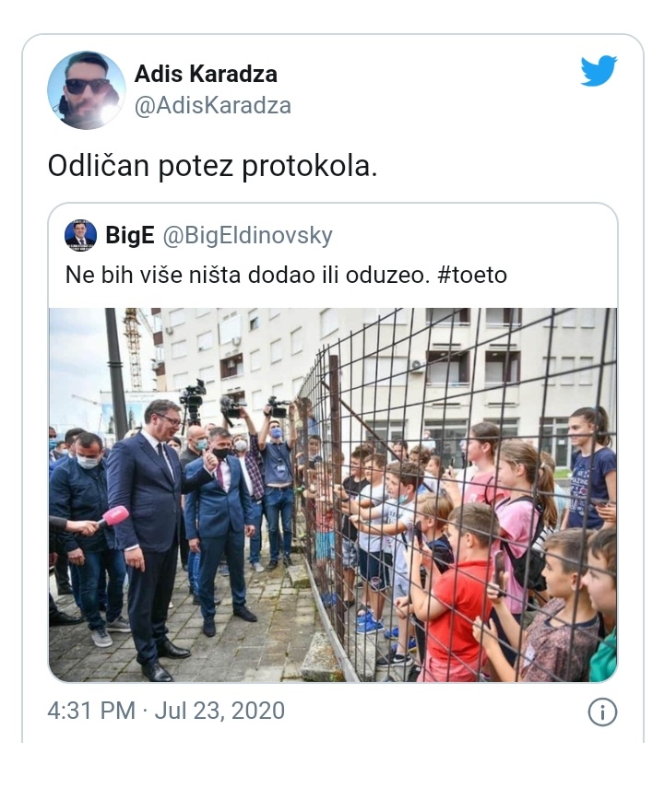Screen dimensions: 664x812
Task: Open the Jul 23, 2020 date link
Action: coord(219,711)
